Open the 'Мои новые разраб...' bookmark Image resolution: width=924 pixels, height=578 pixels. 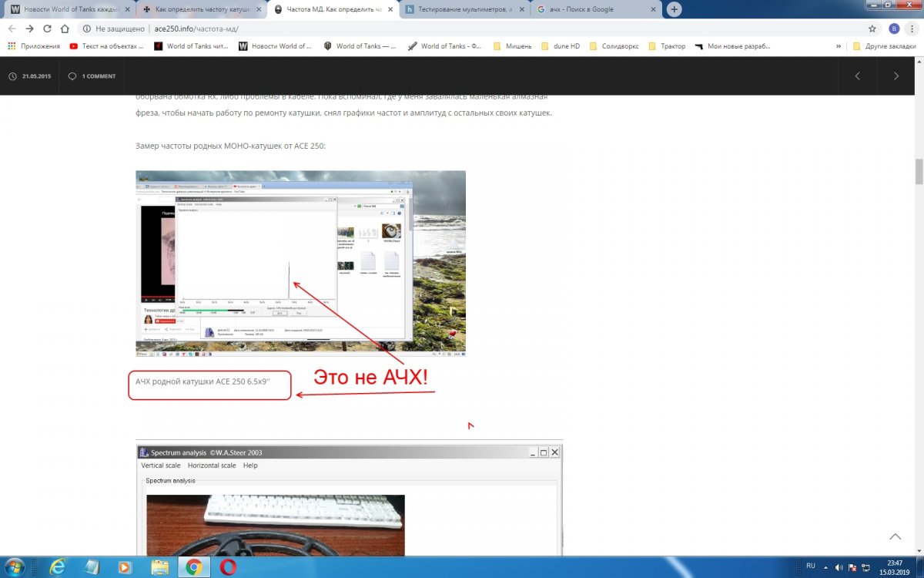[733, 46]
